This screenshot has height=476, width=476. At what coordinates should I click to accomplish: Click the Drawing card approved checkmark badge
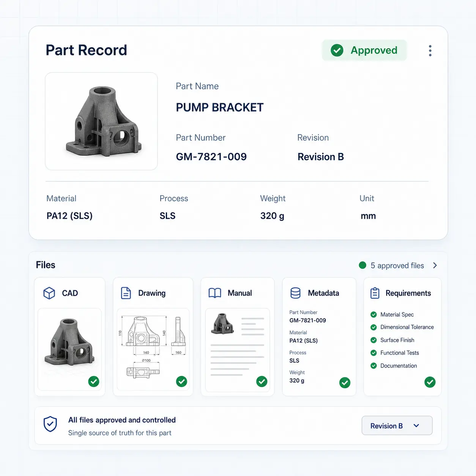click(182, 381)
